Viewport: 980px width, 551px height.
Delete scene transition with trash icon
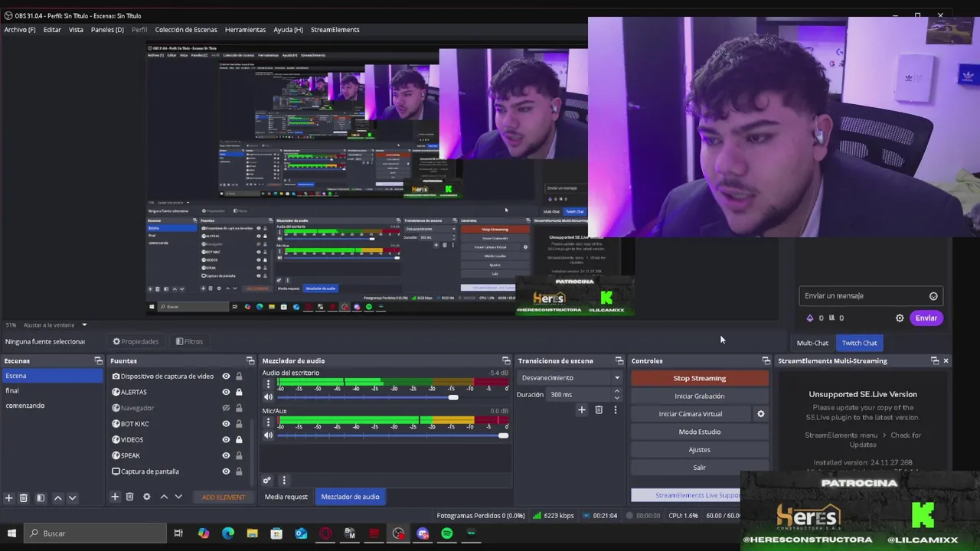point(599,410)
